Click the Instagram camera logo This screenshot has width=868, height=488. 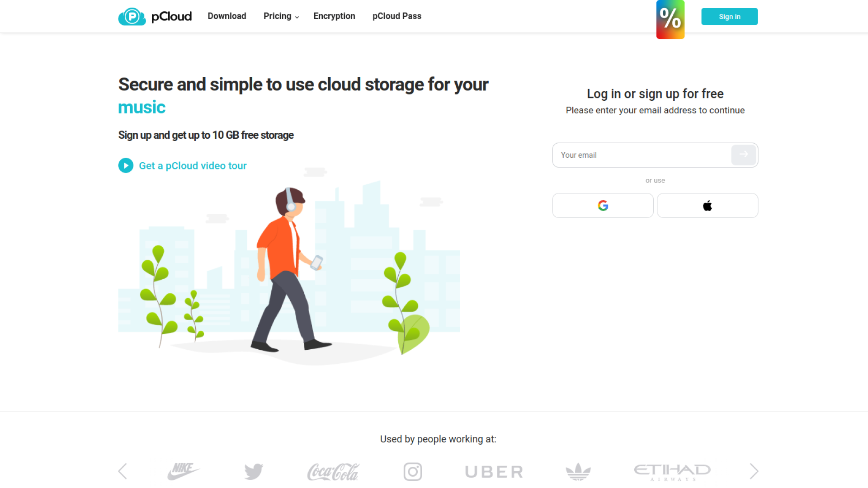pos(413,471)
